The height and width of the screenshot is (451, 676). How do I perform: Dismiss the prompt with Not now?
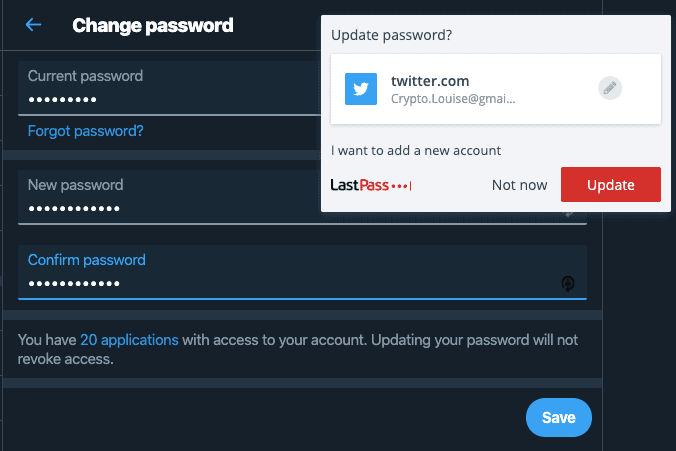(520, 185)
